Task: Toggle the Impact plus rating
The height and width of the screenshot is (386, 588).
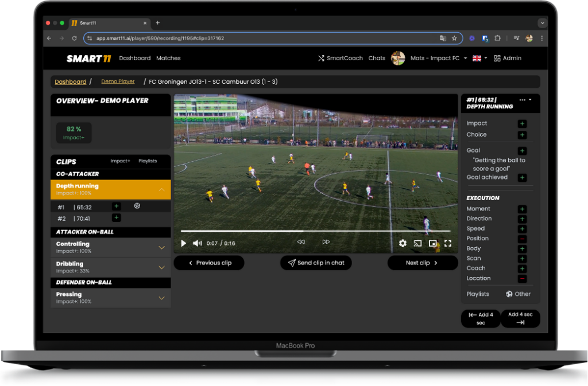Action: tap(522, 123)
